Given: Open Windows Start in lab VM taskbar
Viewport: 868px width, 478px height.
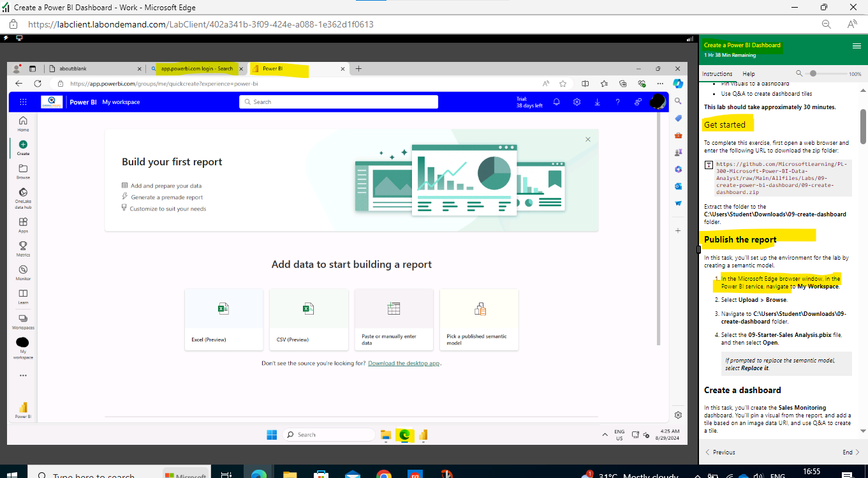Looking at the screenshot, I should [x=272, y=435].
